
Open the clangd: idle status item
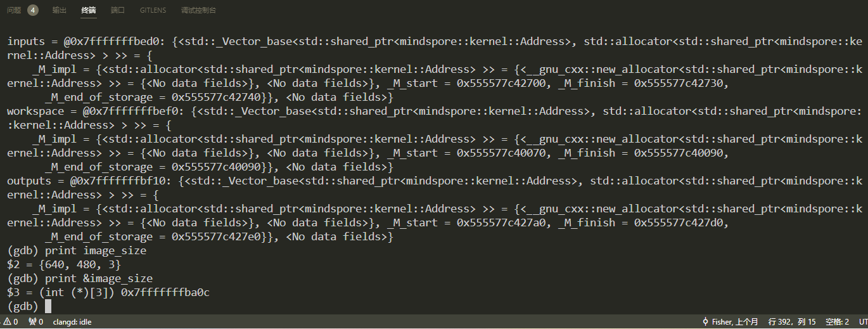click(72, 322)
